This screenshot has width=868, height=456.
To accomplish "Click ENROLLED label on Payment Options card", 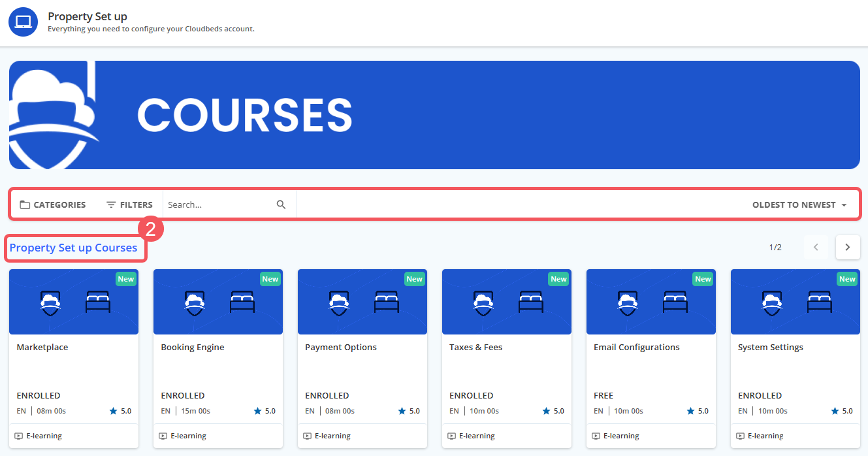I will 327,395.
